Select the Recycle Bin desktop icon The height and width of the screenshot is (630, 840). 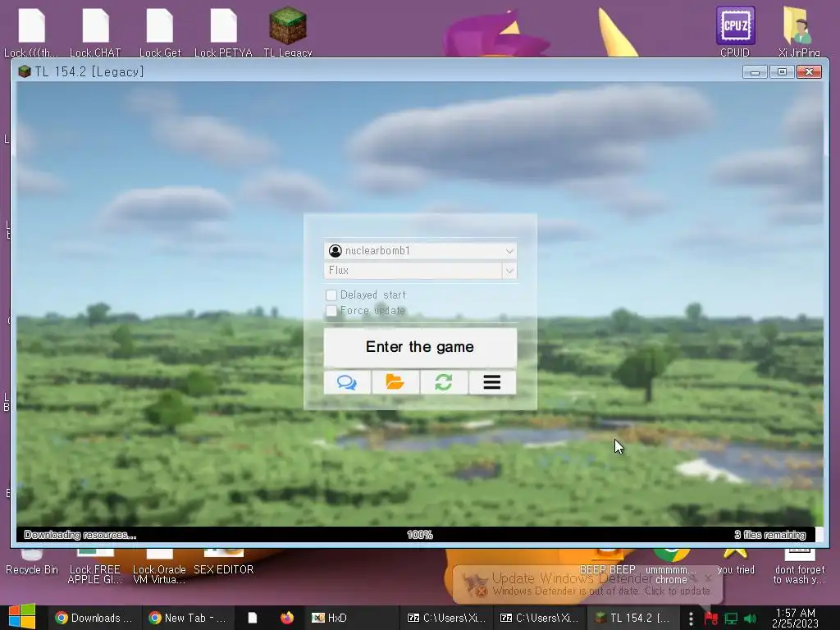[x=32, y=563]
